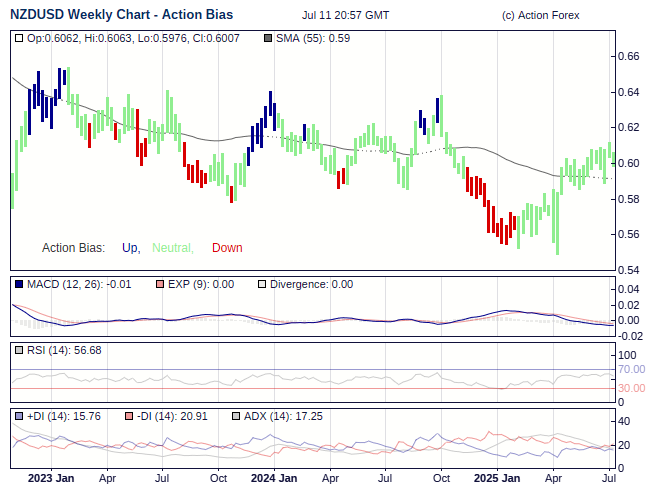Image resolution: width=650 pixels, height=489 pixels.
Task: Click the RSI 30.00 oversold level label
Action: coord(631,388)
